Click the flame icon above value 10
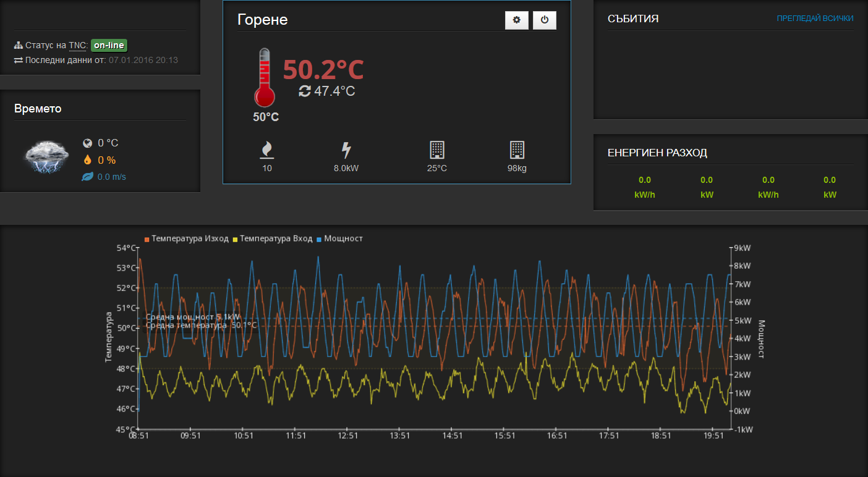 (267, 150)
